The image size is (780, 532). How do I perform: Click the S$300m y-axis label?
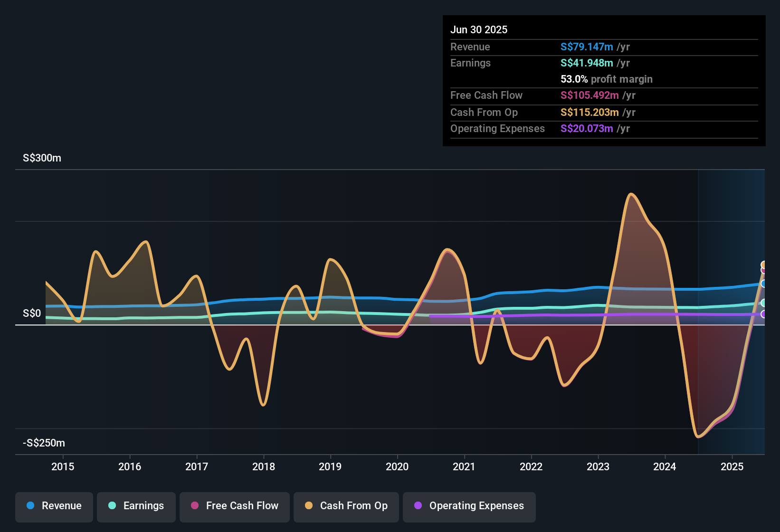[x=42, y=158]
